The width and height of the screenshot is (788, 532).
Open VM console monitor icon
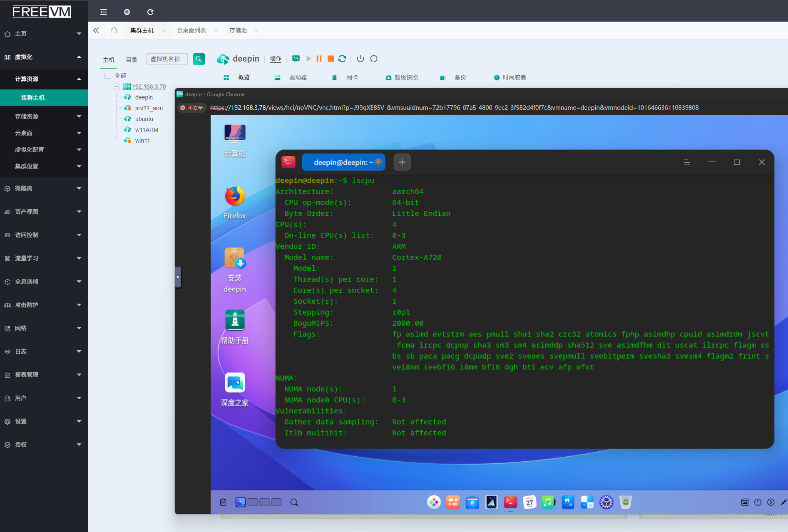296,59
